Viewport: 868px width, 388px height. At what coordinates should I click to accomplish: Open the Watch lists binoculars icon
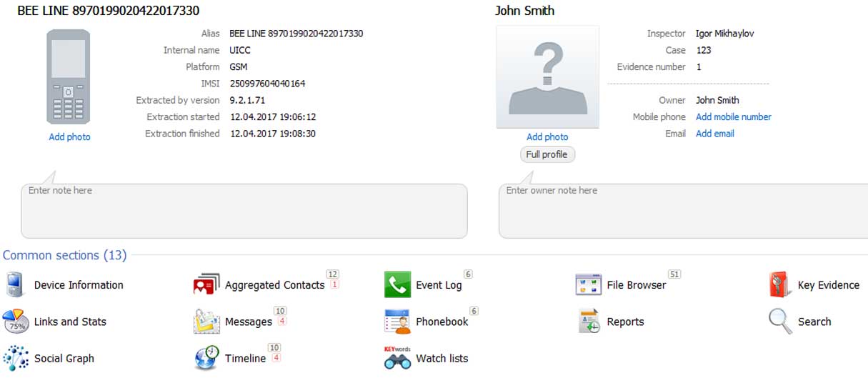pos(397,359)
